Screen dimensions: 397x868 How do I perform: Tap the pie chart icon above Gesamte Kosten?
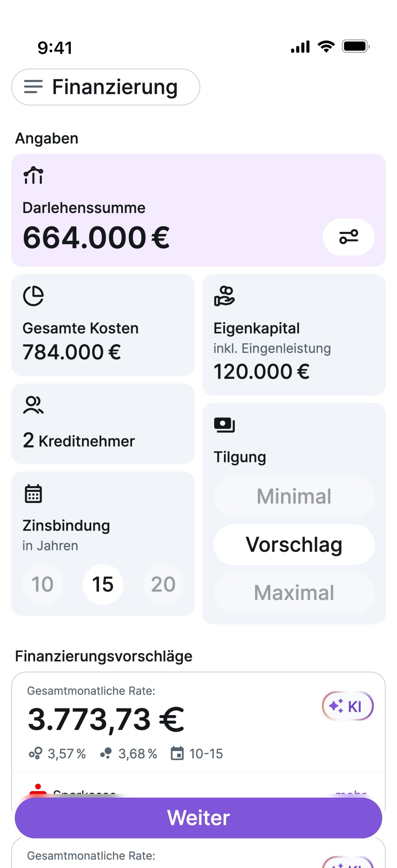(x=33, y=296)
